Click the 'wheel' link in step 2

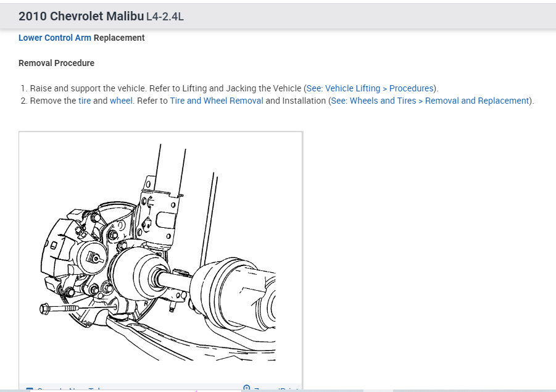click(x=121, y=101)
